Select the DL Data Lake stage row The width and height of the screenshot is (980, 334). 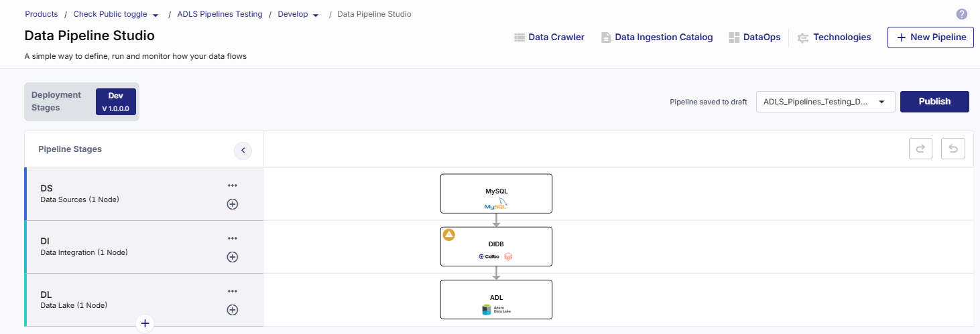144,299
